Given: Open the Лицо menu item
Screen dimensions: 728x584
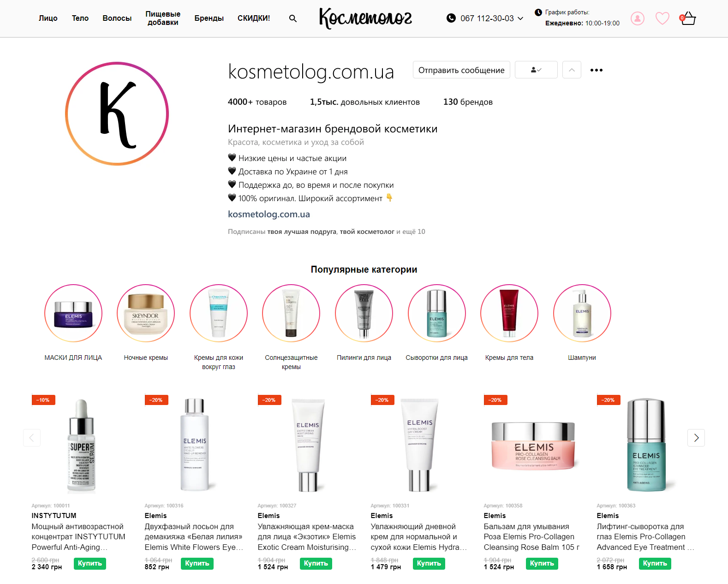Looking at the screenshot, I should [x=48, y=18].
